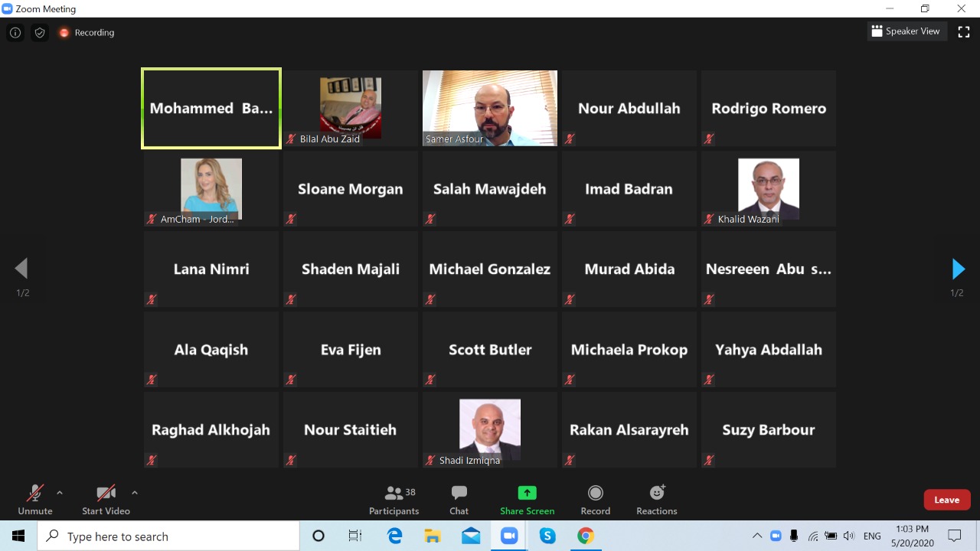Expand audio options arrow next to Unmute
This screenshot has width=980, height=551.
60,493
